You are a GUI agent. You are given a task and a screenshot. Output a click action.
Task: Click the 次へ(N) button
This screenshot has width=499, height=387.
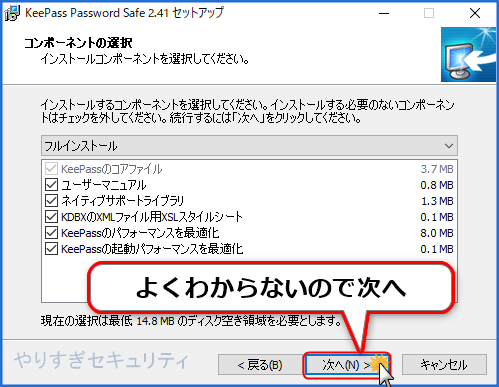[347, 365]
